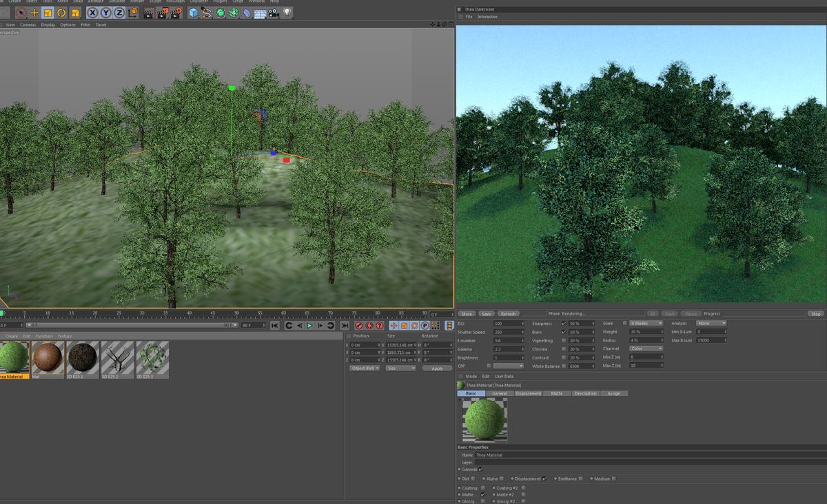Open the Object (Rel) coordinate dropdown

tap(365, 368)
